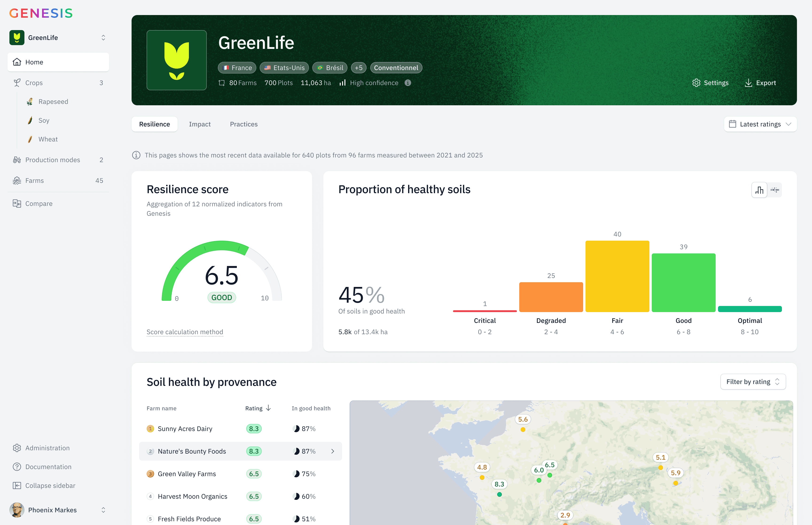Image resolution: width=812 pixels, height=525 pixels.
Task: Open Administration in the sidebar
Action: point(47,448)
